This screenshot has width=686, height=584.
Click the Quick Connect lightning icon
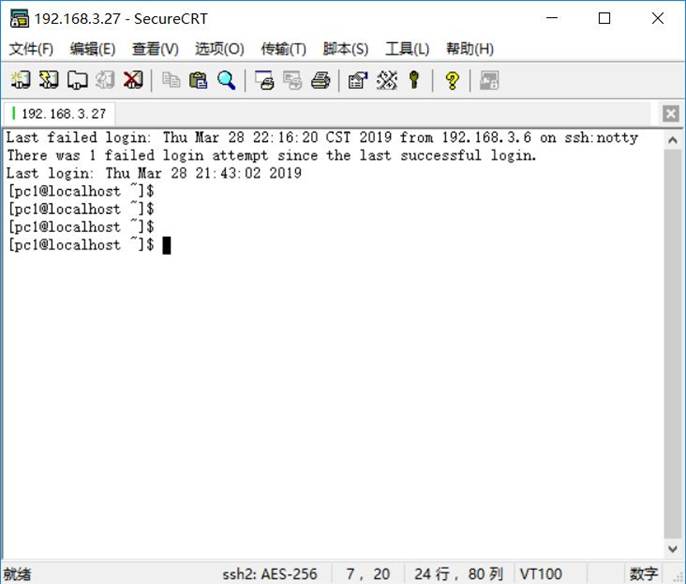pyautogui.click(x=49, y=80)
